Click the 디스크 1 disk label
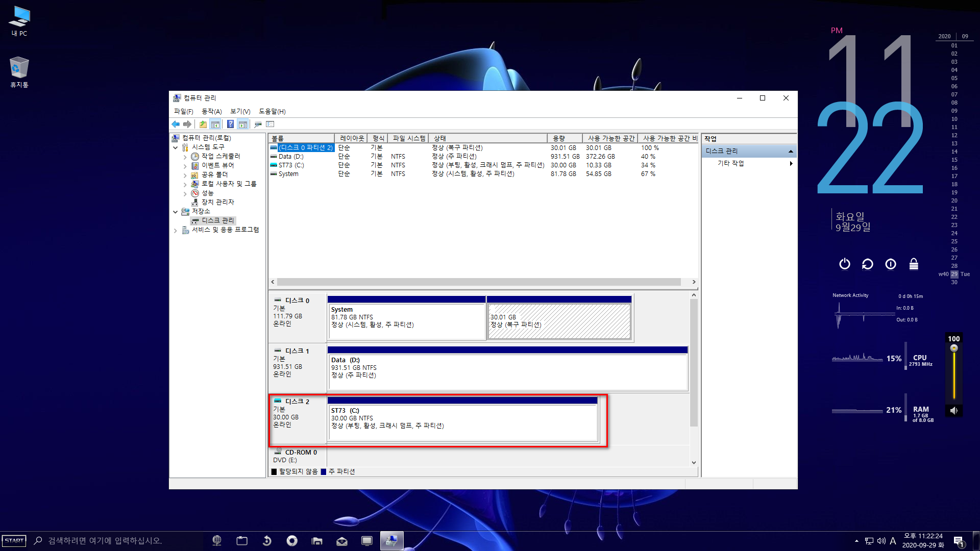The height and width of the screenshot is (551, 980). point(297,351)
